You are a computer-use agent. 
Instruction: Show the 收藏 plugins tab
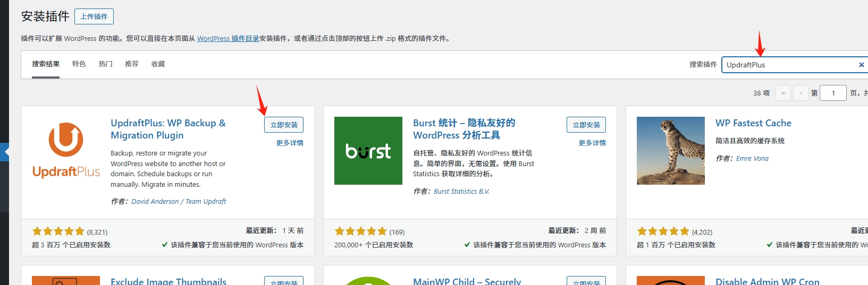158,64
